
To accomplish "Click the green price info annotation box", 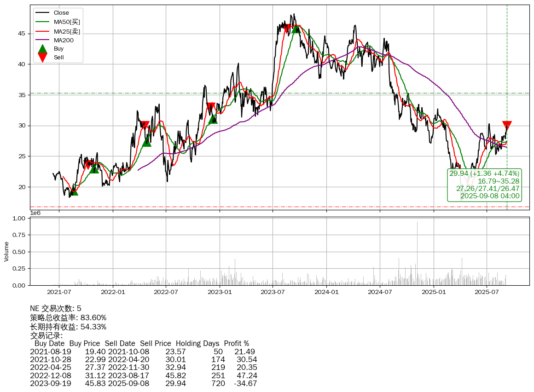I will (x=484, y=184).
